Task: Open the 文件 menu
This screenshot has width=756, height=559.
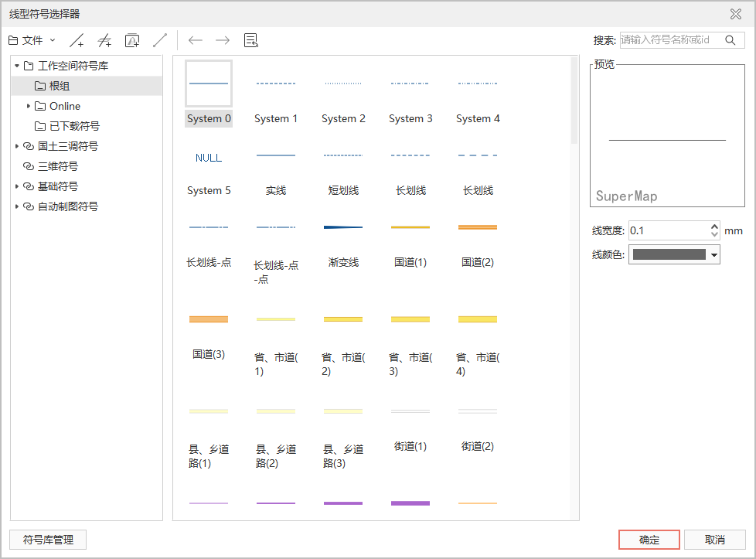Action: (32, 40)
